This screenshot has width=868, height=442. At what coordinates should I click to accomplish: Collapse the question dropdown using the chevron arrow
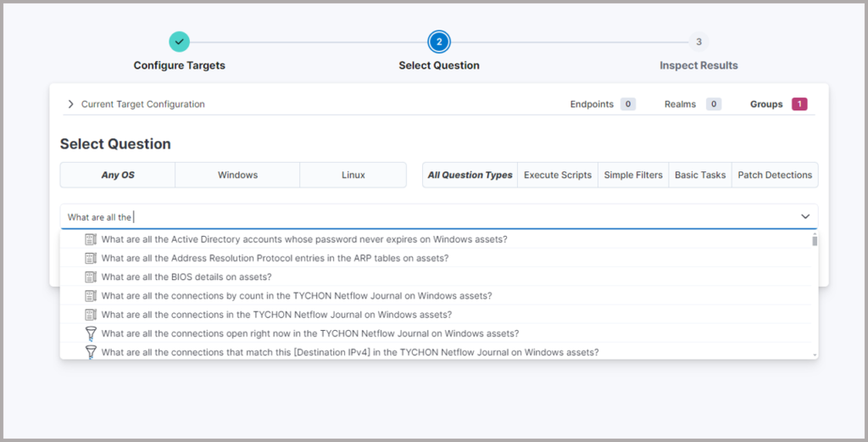[x=805, y=217]
